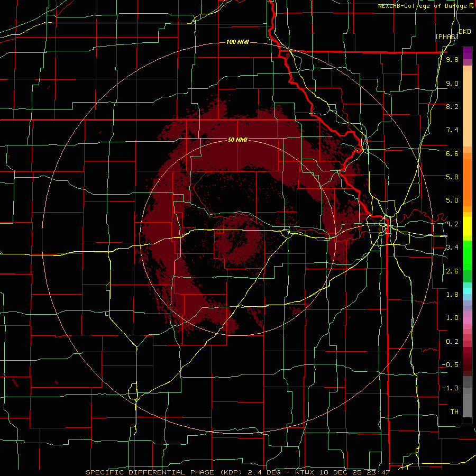This screenshot has height=476, width=476.
Task: Click the 6.6 value on the scale
Action: [452, 153]
